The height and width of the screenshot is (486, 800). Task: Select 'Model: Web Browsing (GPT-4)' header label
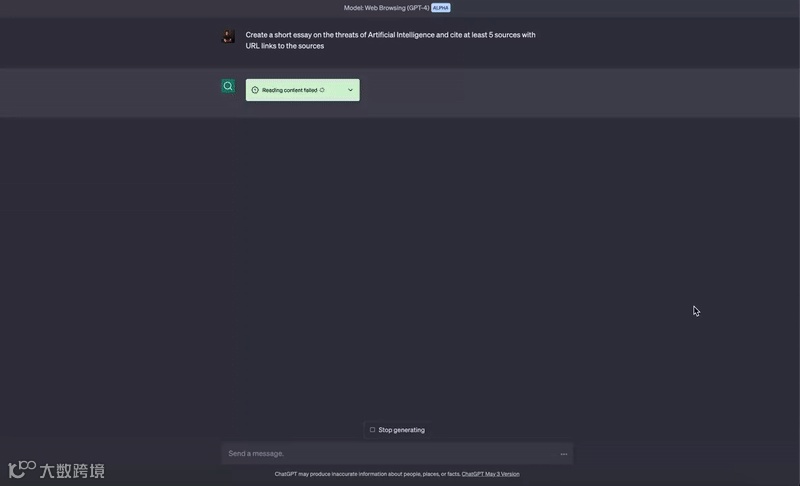[x=386, y=8]
